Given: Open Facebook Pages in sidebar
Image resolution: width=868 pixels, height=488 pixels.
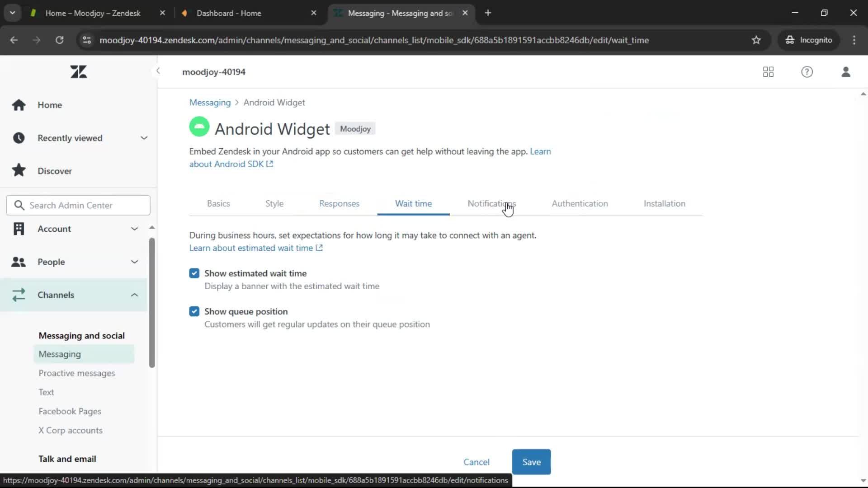Looking at the screenshot, I should pos(70,411).
